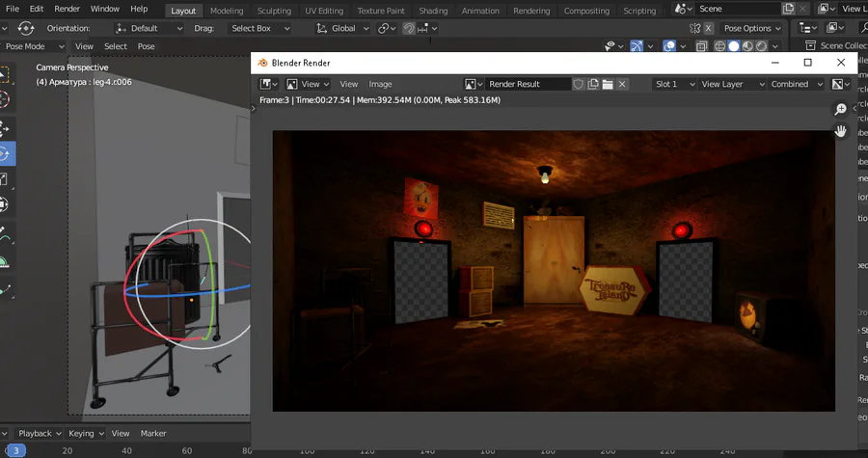Screen dimensions: 868x458
Task: Unlink Render Result image with X icon
Action: point(622,84)
